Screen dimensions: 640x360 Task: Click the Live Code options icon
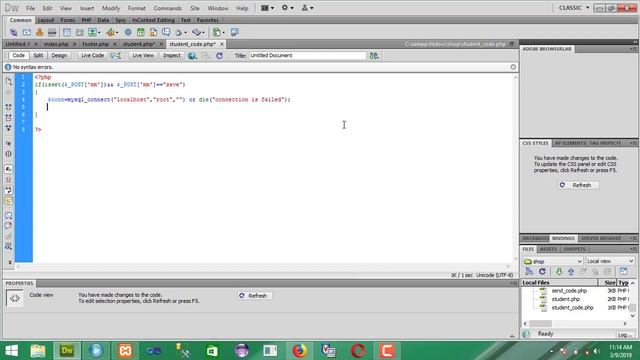(116, 56)
